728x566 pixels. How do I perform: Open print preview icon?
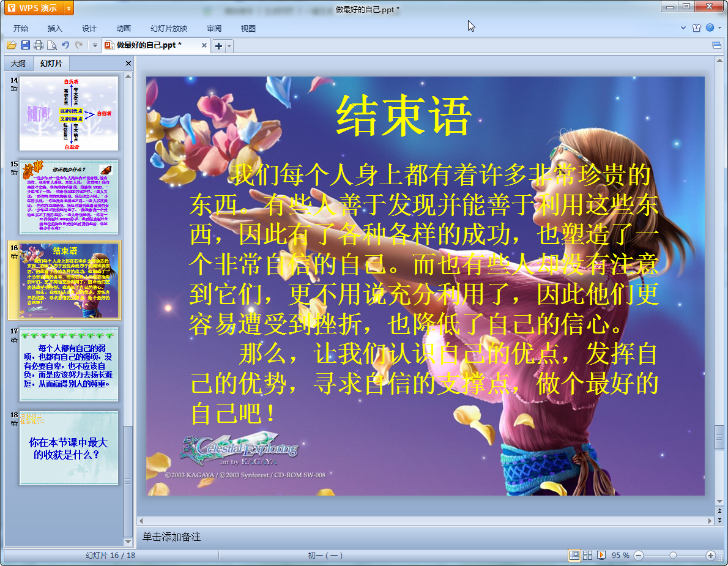(x=52, y=45)
